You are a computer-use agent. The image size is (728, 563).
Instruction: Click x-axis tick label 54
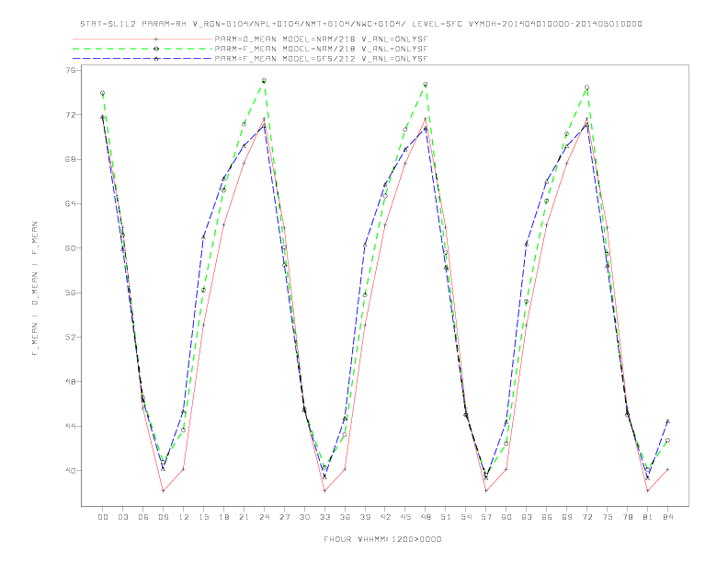(x=466, y=517)
